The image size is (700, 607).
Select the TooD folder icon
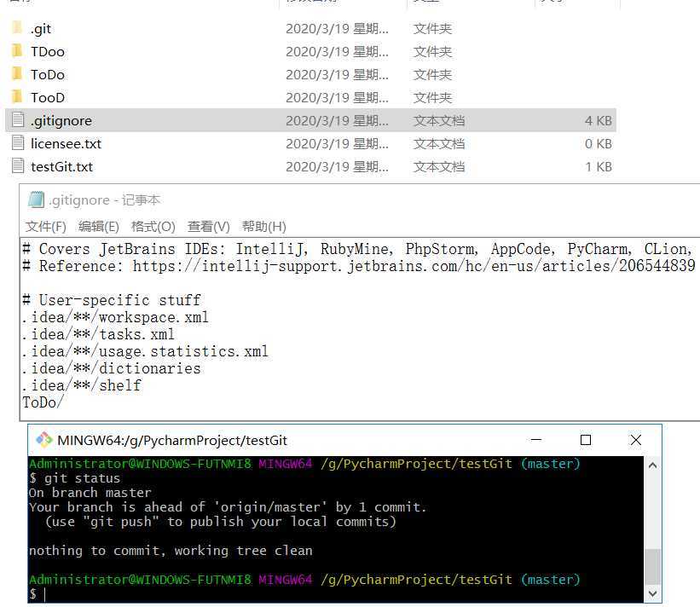(x=17, y=97)
